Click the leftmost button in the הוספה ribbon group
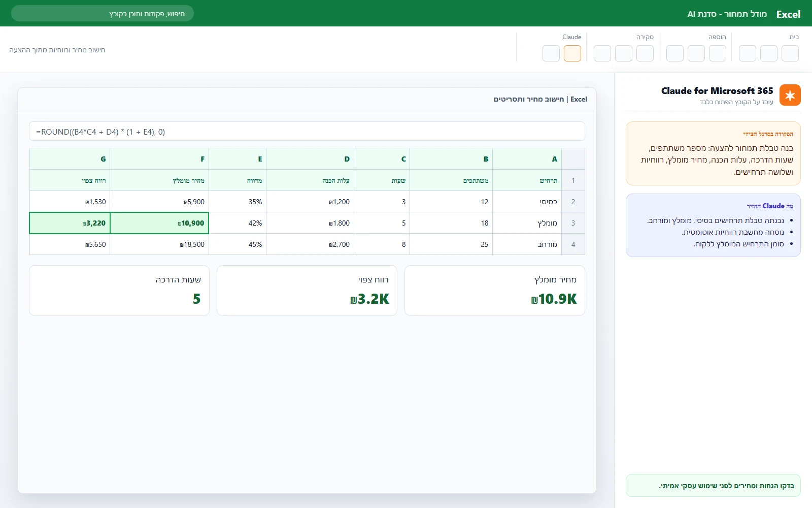 coord(675,53)
